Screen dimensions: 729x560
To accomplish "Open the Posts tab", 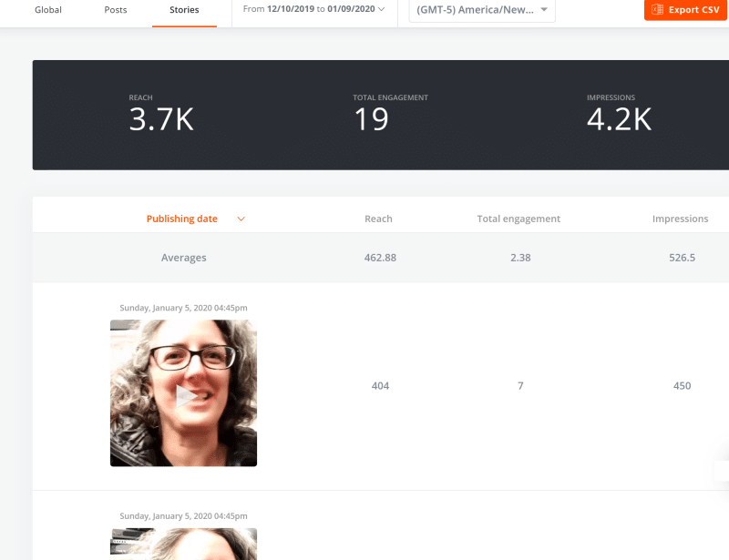I will point(116,10).
